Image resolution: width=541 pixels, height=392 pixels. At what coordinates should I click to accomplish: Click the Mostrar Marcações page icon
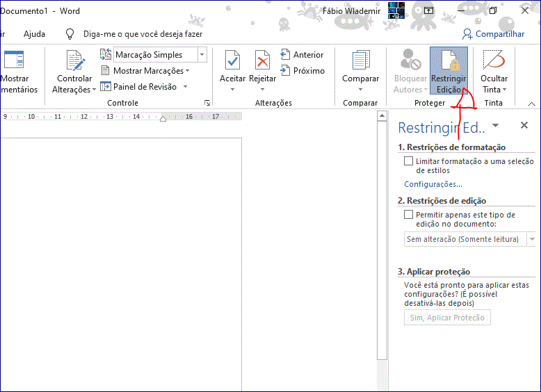[x=105, y=71]
